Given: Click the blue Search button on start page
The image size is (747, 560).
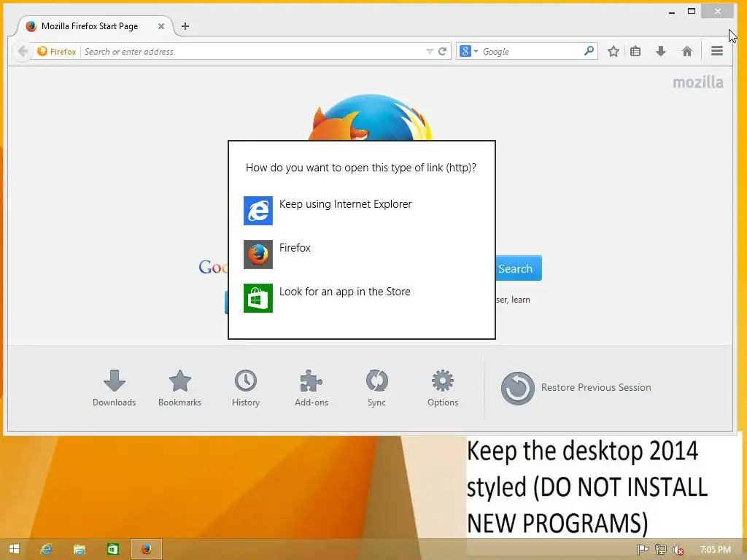Looking at the screenshot, I should coord(519,268).
